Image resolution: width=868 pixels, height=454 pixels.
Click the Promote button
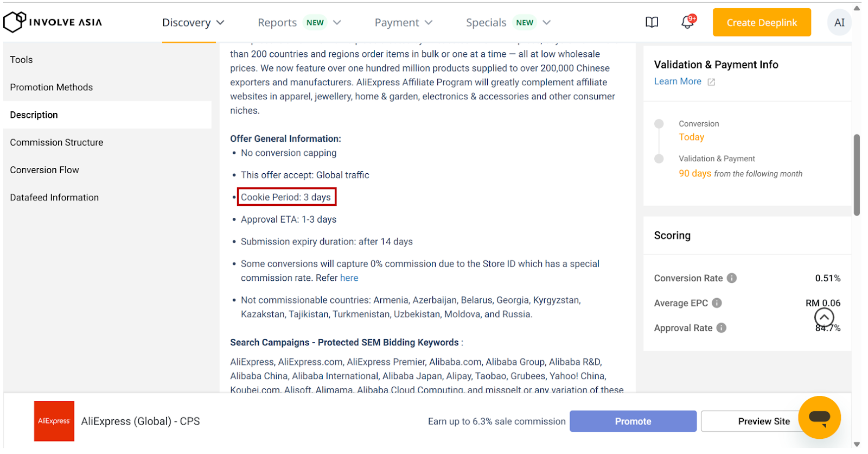(633, 421)
